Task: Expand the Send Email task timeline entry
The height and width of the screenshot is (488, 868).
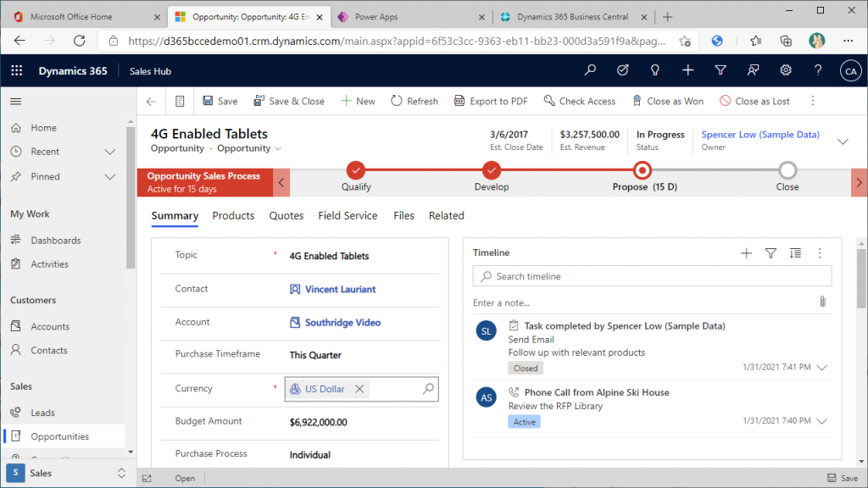Action: point(822,368)
